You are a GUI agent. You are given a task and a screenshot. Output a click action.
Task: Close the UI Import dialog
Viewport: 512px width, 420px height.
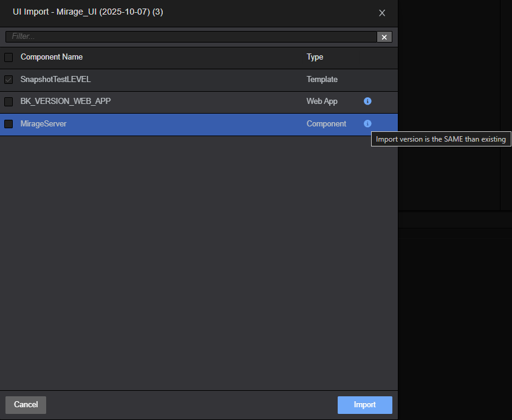pos(382,13)
